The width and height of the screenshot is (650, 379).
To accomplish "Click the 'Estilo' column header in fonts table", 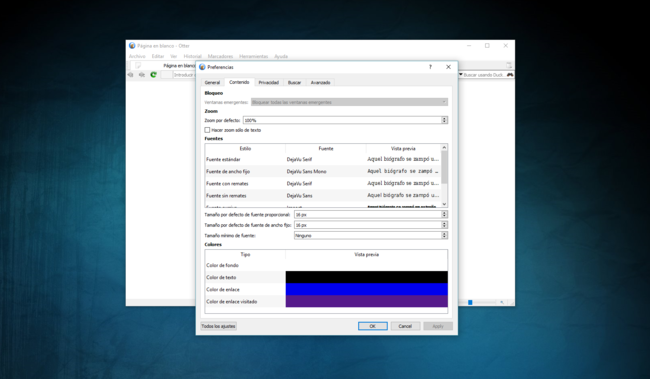I will (x=245, y=148).
